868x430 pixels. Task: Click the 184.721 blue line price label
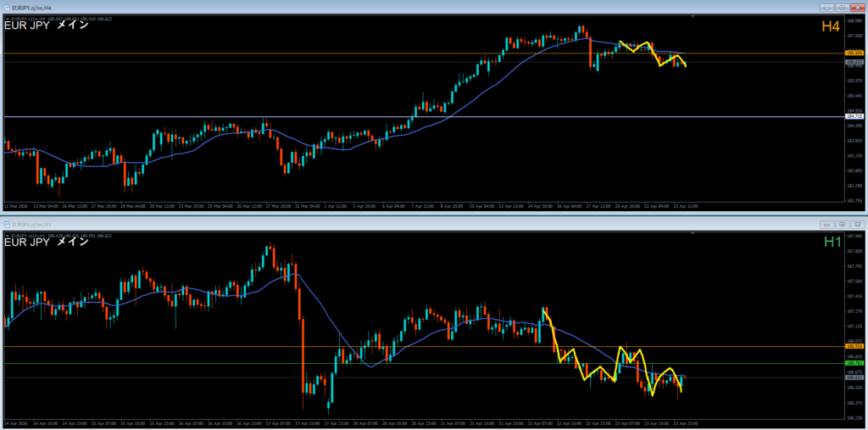(x=854, y=116)
